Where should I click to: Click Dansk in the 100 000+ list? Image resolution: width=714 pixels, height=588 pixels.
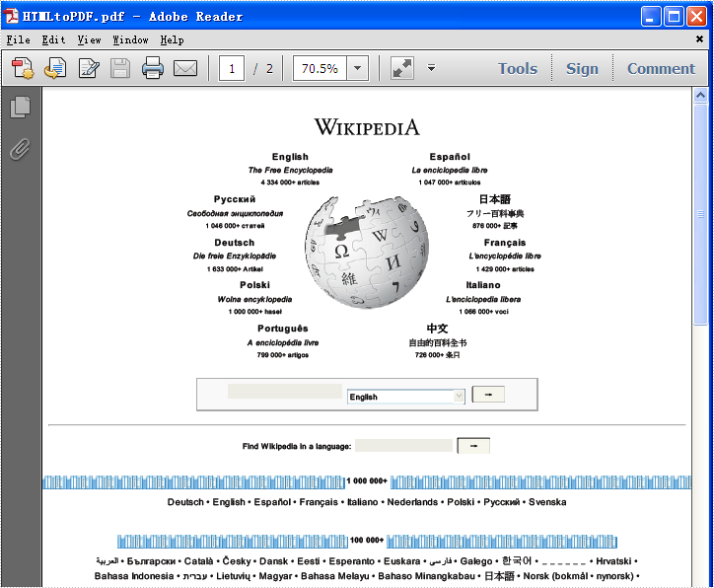(274, 561)
